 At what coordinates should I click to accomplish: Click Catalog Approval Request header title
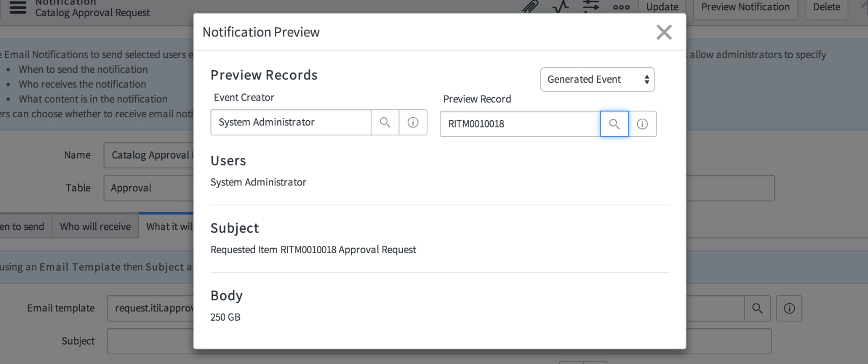pyautogui.click(x=92, y=13)
